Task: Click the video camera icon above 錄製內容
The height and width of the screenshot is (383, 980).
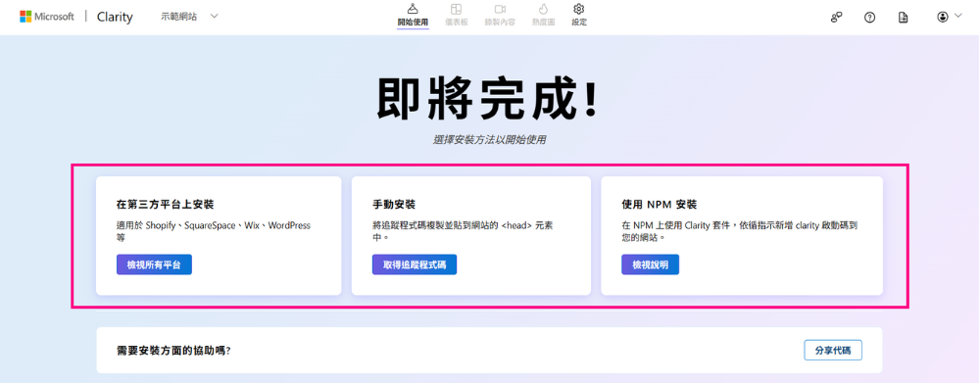Action: (x=500, y=9)
